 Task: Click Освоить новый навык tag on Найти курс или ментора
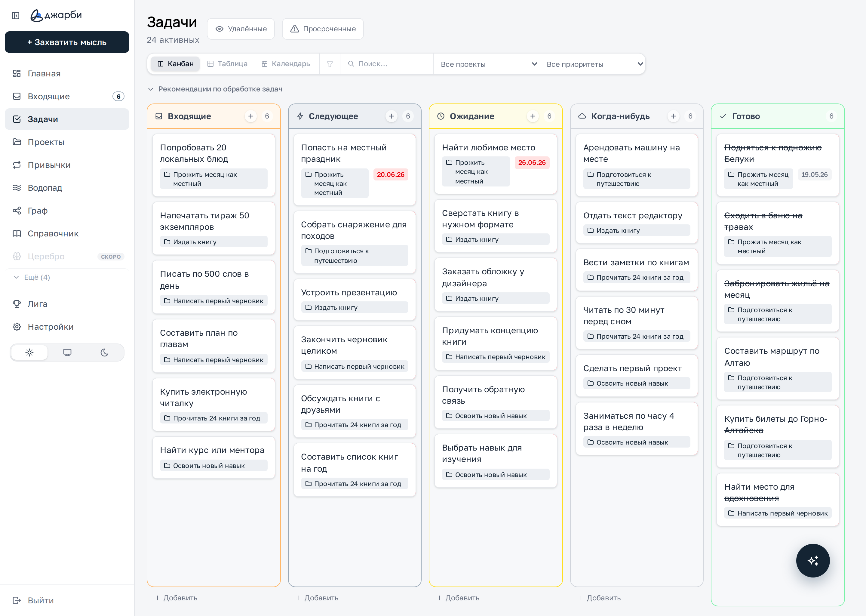click(x=213, y=465)
